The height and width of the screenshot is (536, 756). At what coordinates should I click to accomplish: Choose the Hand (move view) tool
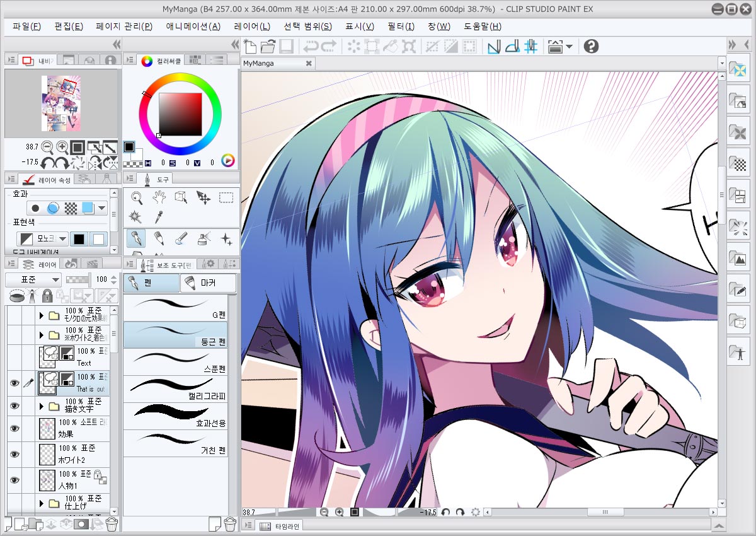tap(159, 197)
